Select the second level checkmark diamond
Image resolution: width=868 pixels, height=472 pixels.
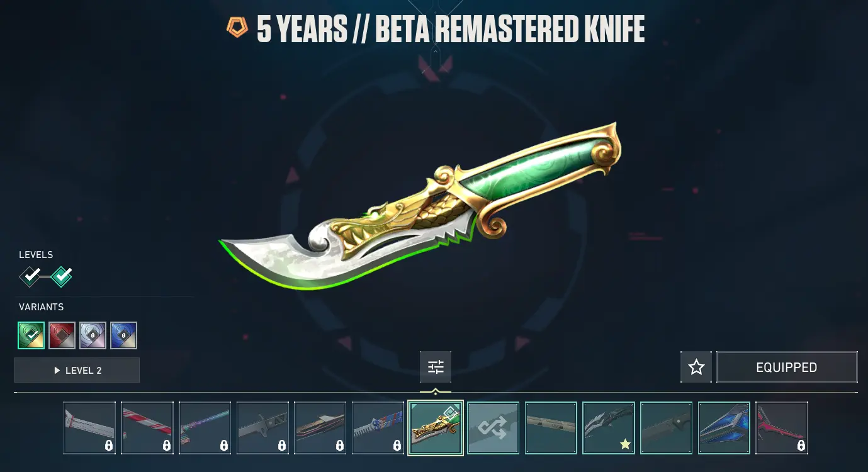click(62, 275)
